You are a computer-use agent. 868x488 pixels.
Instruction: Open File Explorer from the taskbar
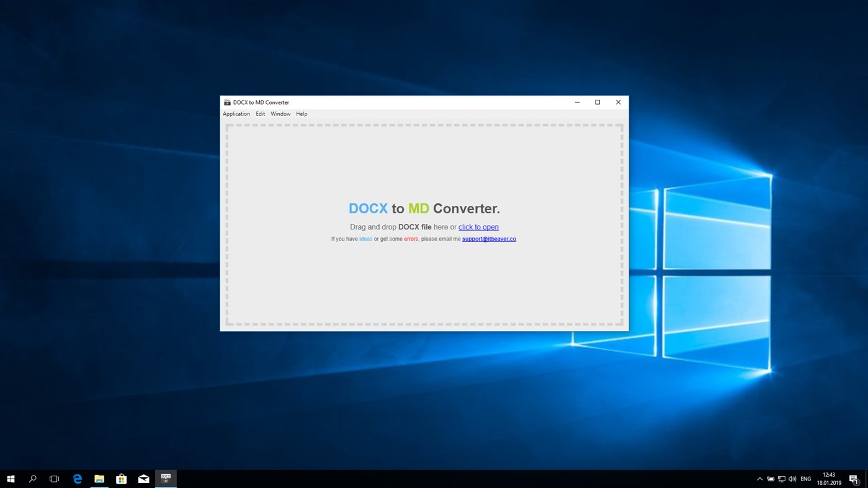[x=99, y=478]
